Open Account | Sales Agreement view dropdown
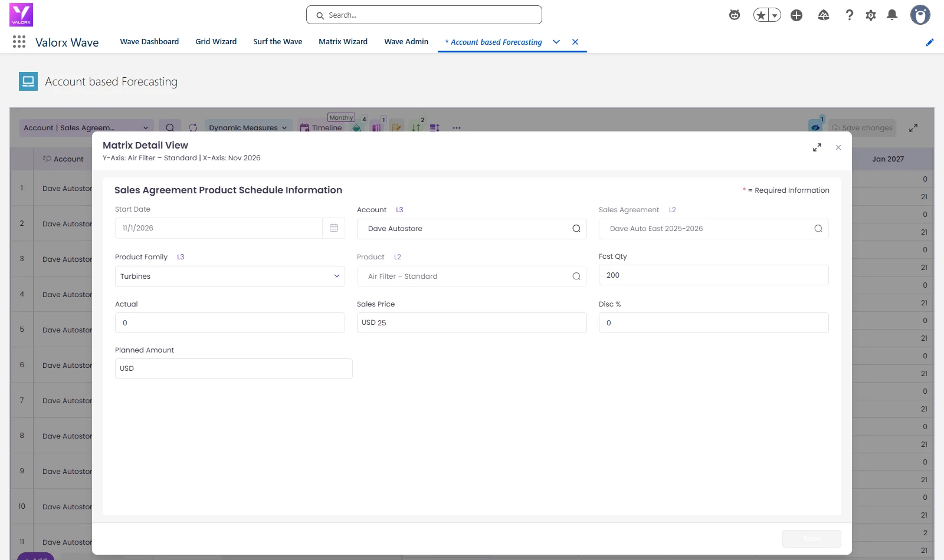 (x=87, y=128)
